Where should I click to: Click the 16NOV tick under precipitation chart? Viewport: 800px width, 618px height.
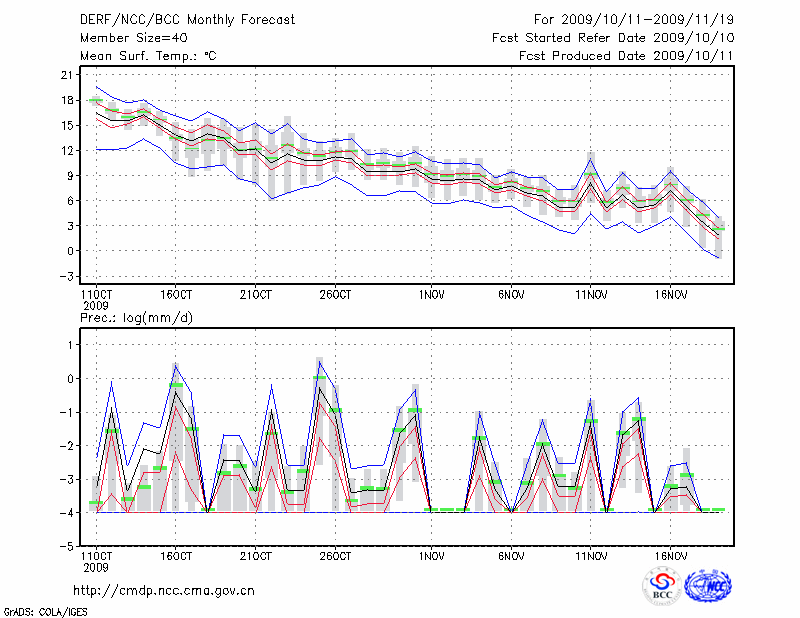point(671,555)
